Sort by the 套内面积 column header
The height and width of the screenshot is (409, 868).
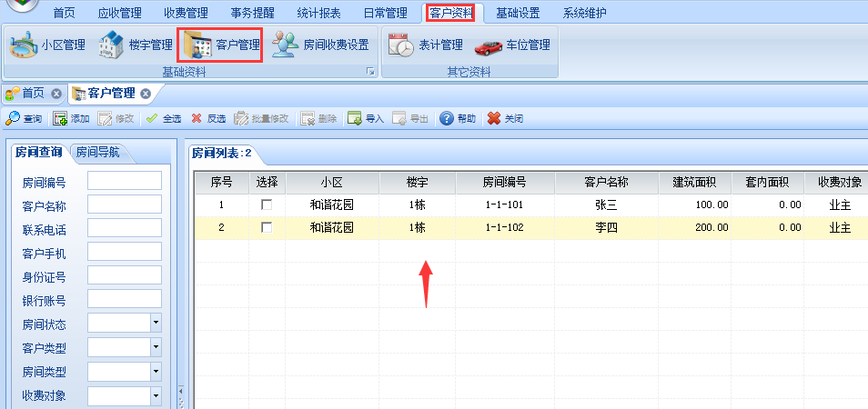[767, 183]
